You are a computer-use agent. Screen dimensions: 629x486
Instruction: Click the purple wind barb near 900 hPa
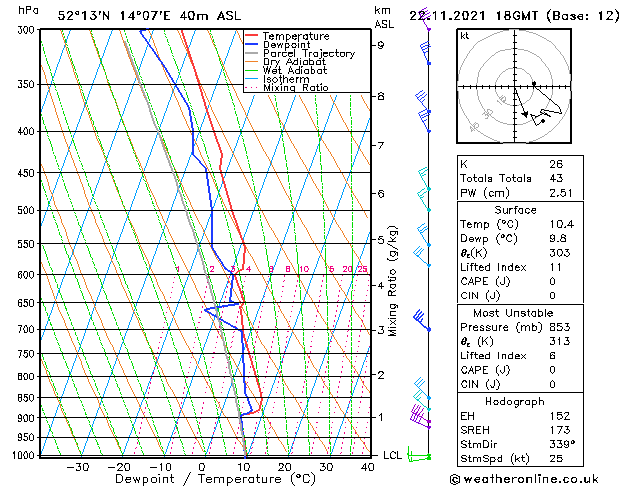[420, 416]
